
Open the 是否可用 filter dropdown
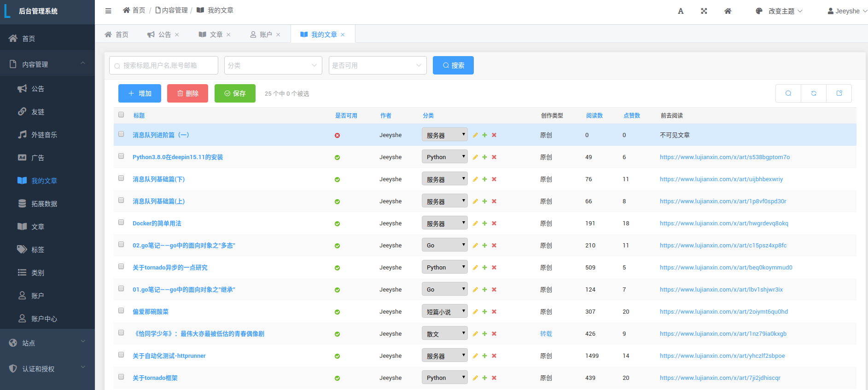pos(378,65)
